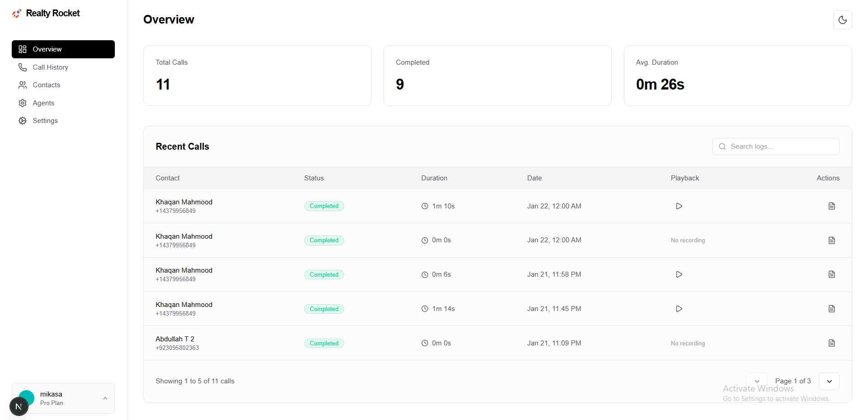The height and width of the screenshot is (420, 868).
Task: Toggle dark mode with the moon icon
Action: [x=842, y=20]
